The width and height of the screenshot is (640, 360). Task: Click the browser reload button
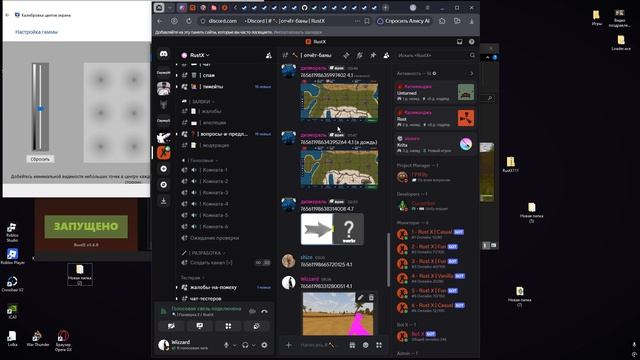tap(189, 21)
